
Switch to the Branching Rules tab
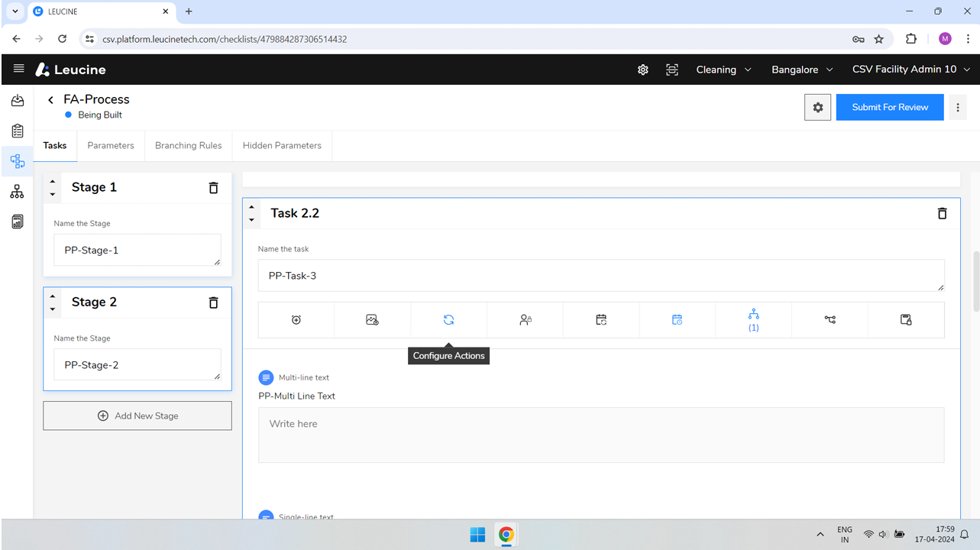[x=189, y=145]
